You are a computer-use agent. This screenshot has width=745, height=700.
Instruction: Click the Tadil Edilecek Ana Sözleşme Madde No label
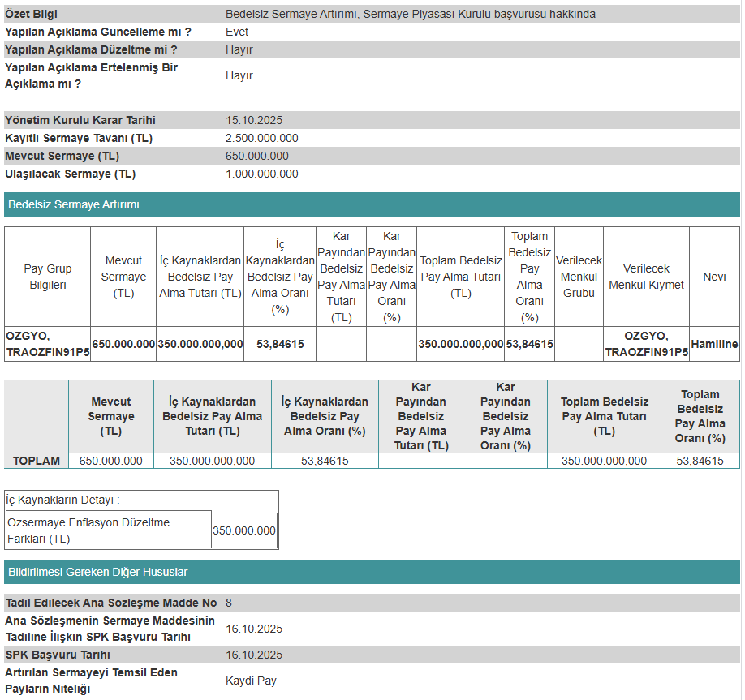coord(110,603)
